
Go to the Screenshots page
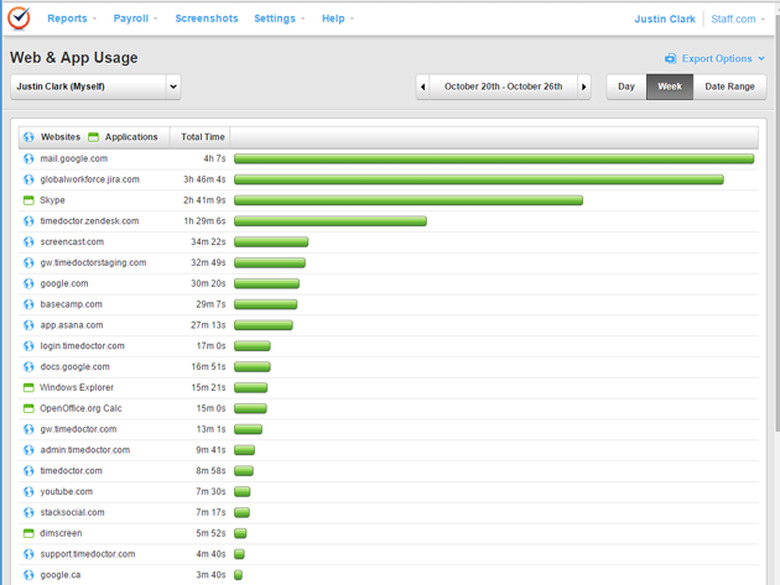coord(206,18)
